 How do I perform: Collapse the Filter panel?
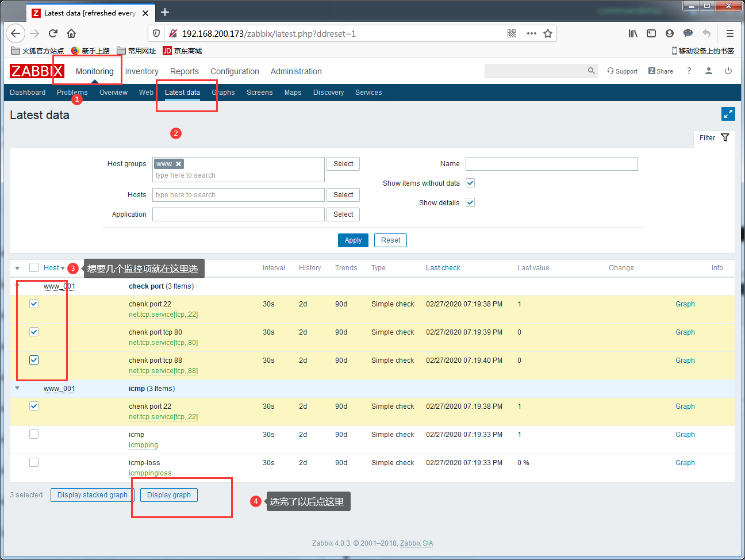[x=714, y=138]
